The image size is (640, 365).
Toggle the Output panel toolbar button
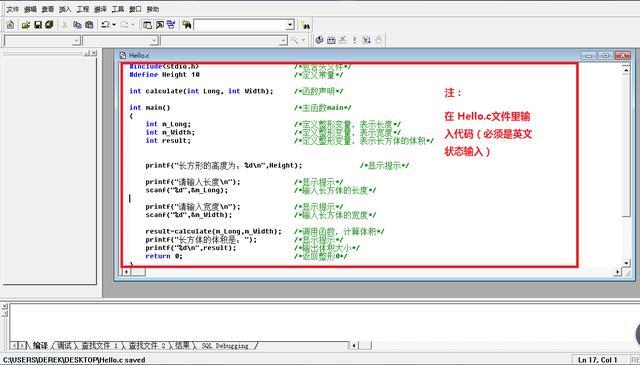(x=160, y=25)
